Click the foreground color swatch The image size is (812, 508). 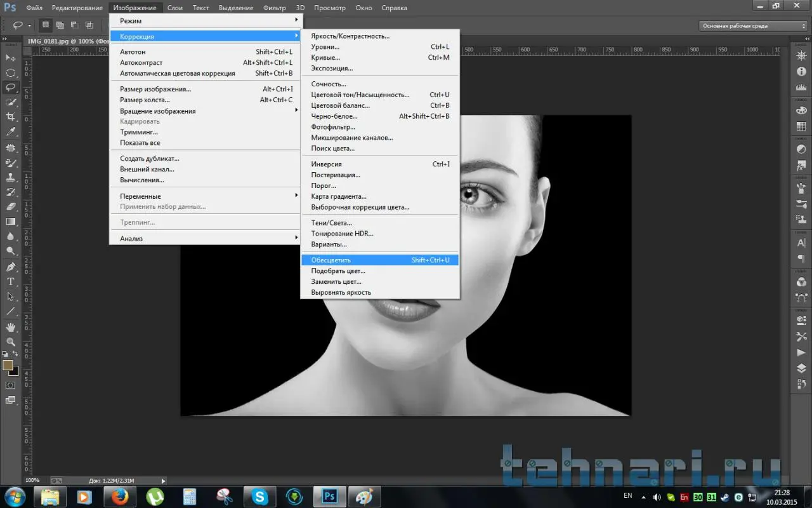(x=8, y=365)
